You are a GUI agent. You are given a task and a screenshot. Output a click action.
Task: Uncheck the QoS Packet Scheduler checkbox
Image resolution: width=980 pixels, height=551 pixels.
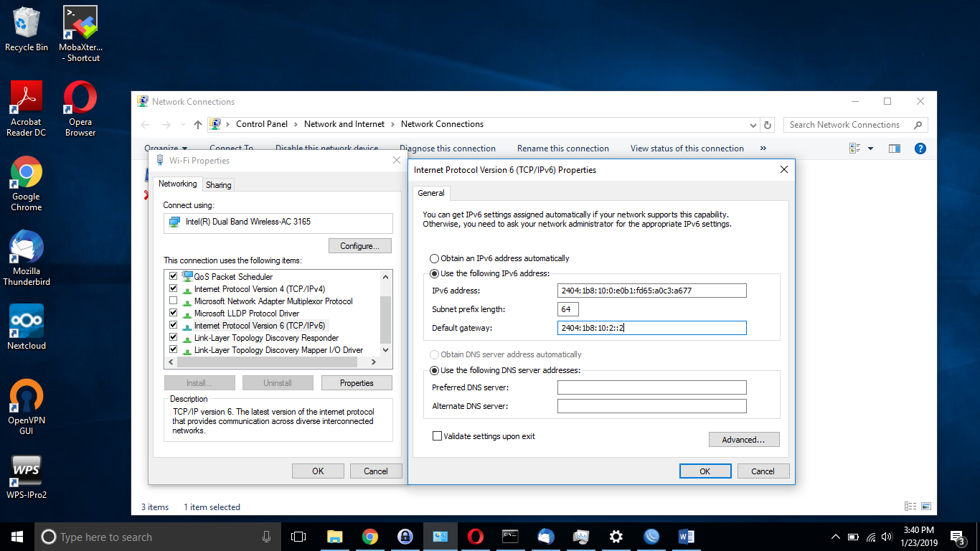173,276
